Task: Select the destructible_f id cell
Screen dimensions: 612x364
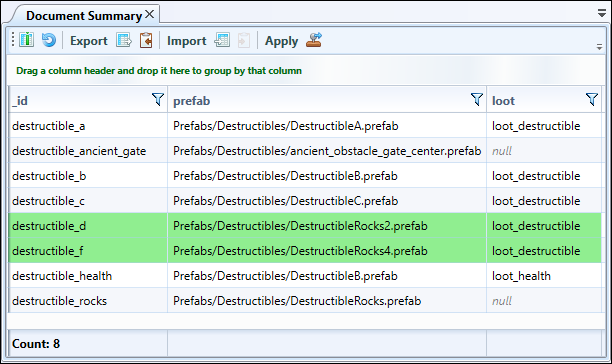Action: pos(88,250)
